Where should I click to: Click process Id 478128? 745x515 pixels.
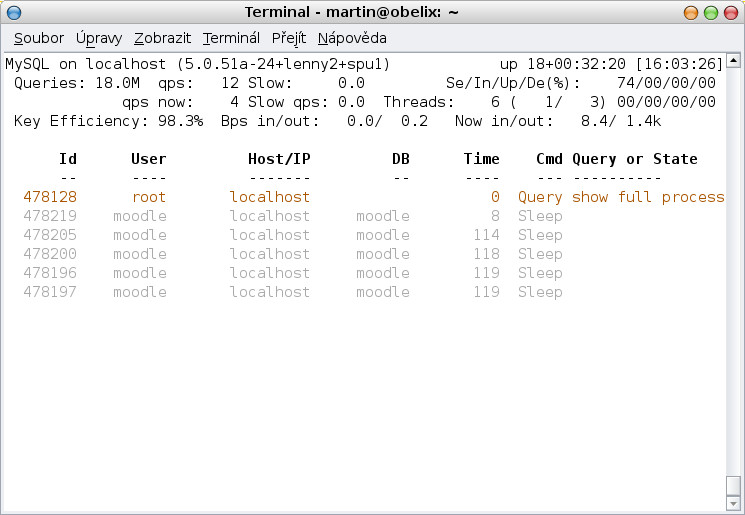pyautogui.click(x=50, y=197)
